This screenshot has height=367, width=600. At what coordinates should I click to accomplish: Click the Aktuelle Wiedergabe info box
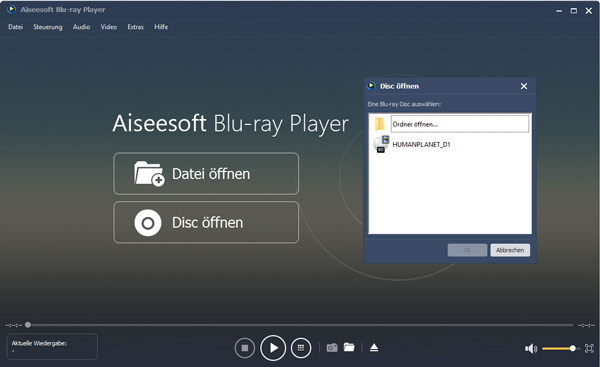click(x=52, y=346)
